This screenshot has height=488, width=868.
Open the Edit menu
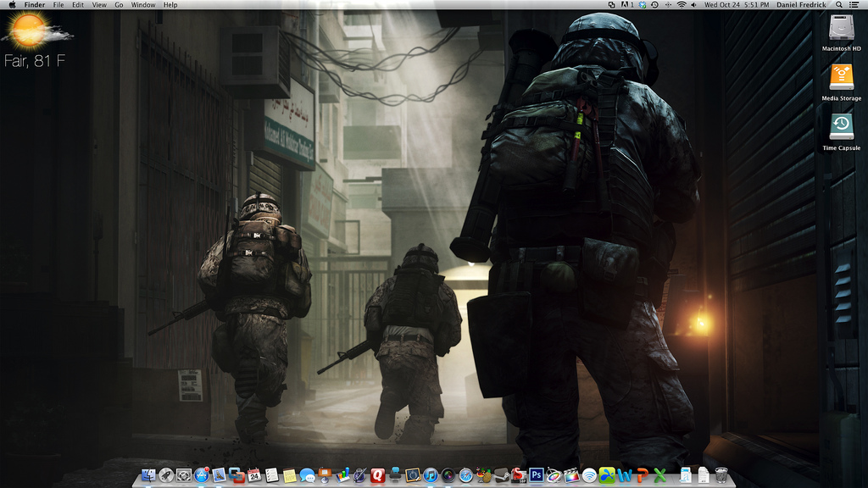click(x=78, y=4)
